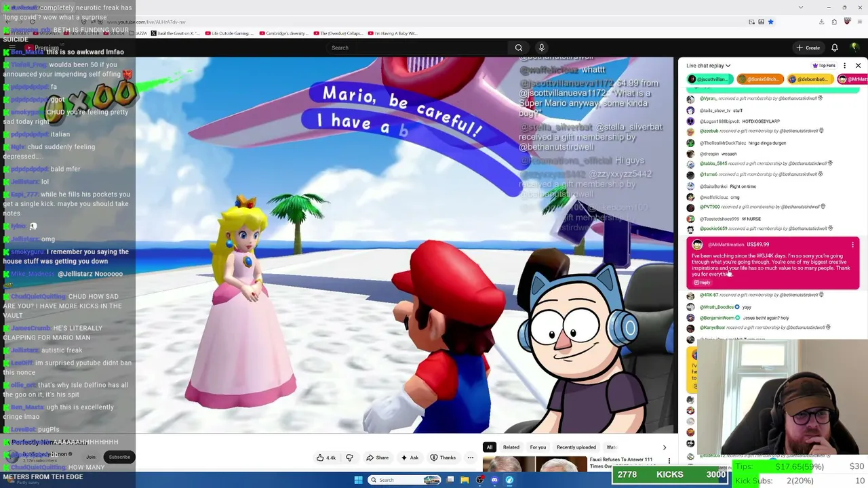Open the Top Fans leaderboard
Screen dimensions: 868x488
pos(824,66)
